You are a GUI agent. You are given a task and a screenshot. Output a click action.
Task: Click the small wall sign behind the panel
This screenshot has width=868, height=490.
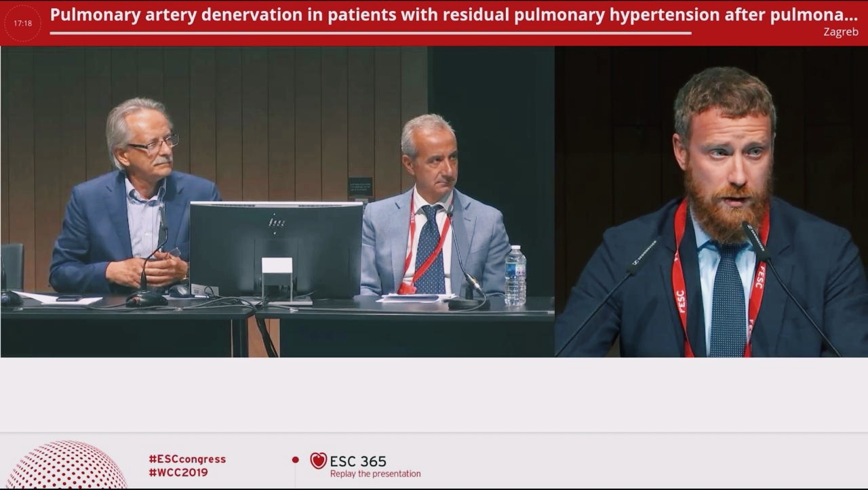(360, 187)
